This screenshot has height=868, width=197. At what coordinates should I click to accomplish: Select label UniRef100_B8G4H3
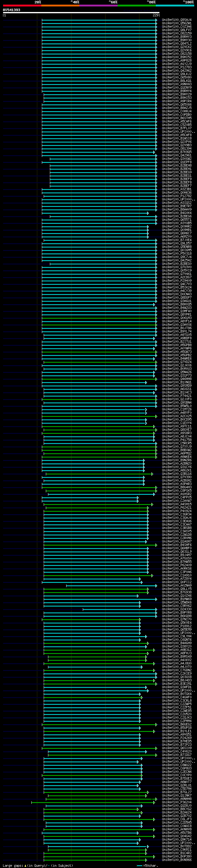tap(176, 487)
